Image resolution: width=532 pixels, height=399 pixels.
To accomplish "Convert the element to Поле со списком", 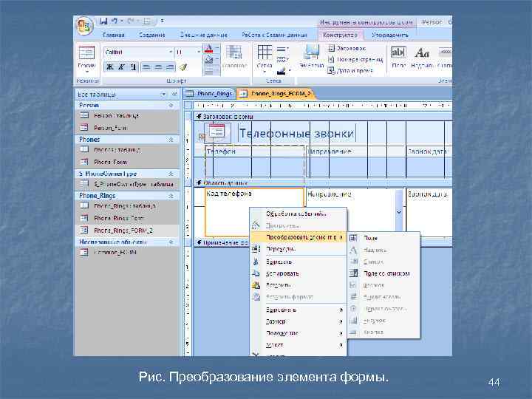I will (384, 273).
